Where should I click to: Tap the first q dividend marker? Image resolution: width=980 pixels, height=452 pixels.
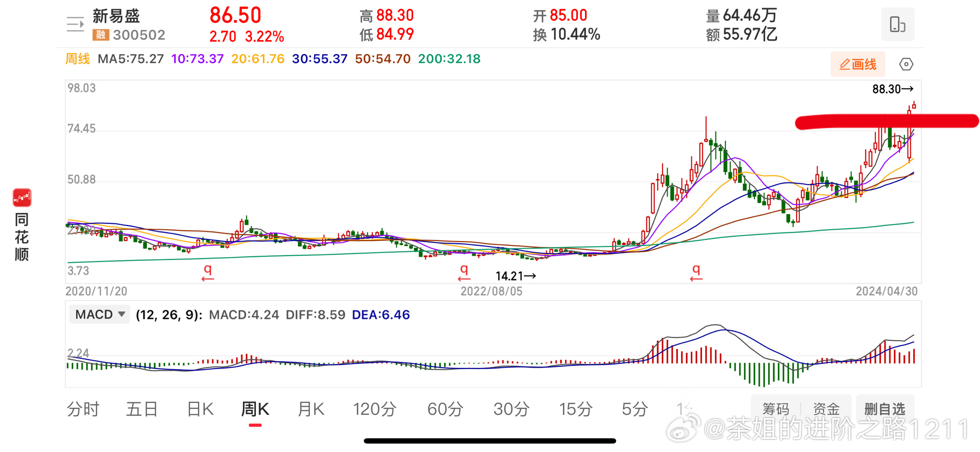(x=208, y=272)
